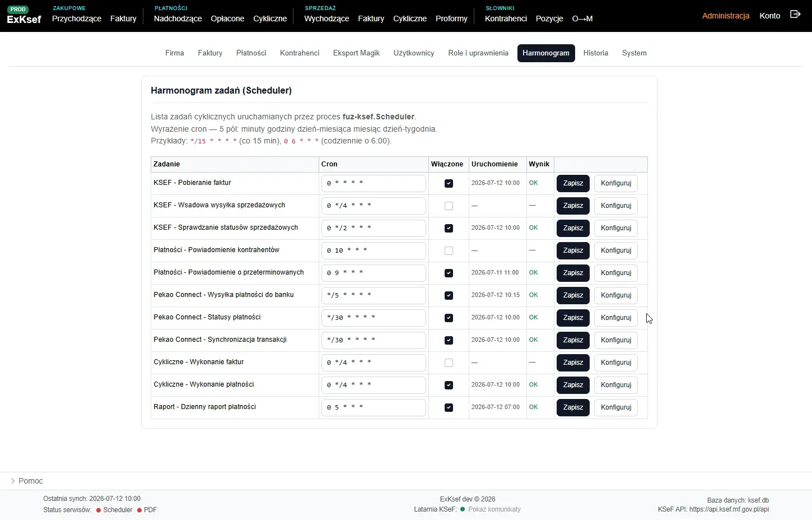The height and width of the screenshot is (520, 812).
Task: Expand the Pomoc help section
Action: pyautogui.click(x=26, y=481)
